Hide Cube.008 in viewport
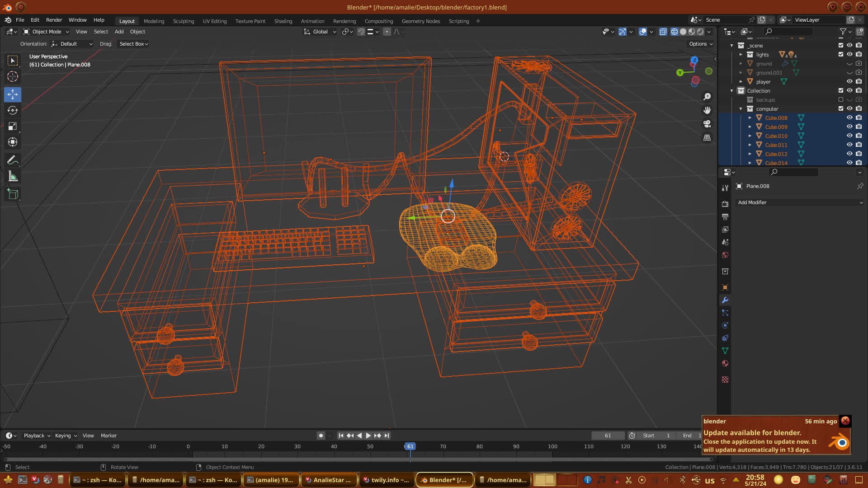The width and height of the screenshot is (868, 488). point(849,117)
